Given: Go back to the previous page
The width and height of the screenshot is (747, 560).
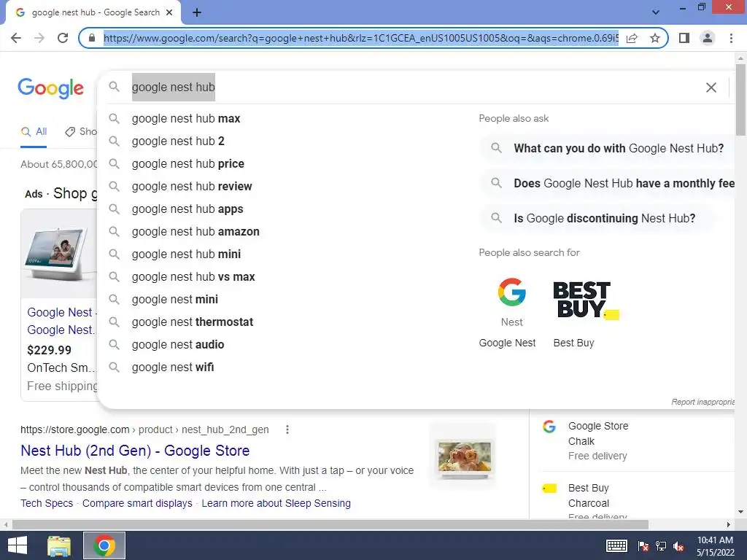Looking at the screenshot, I should pyautogui.click(x=16, y=38).
